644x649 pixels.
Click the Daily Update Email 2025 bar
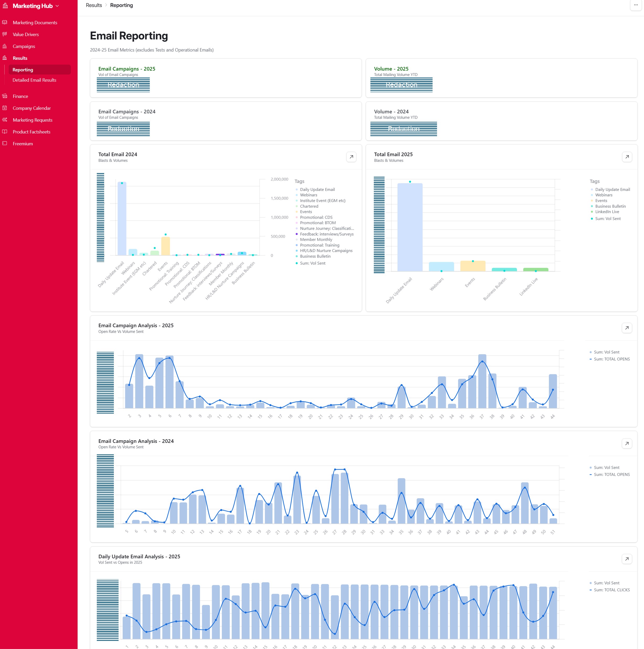tap(410, 227)
